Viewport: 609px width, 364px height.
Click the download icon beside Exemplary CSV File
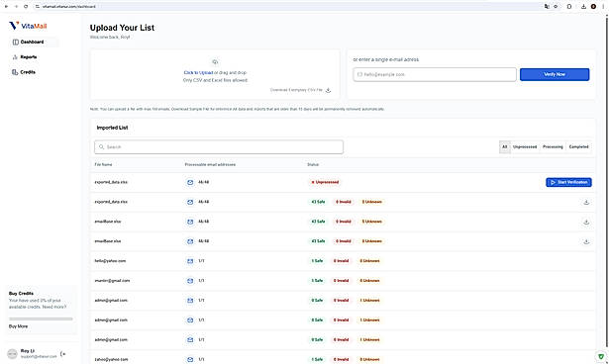point(328,90)
